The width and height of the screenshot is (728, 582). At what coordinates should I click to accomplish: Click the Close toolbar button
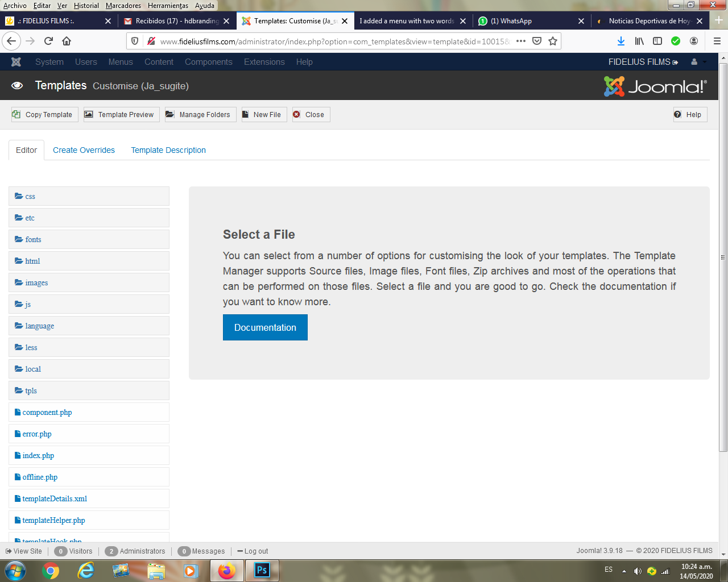pos(311,114)
